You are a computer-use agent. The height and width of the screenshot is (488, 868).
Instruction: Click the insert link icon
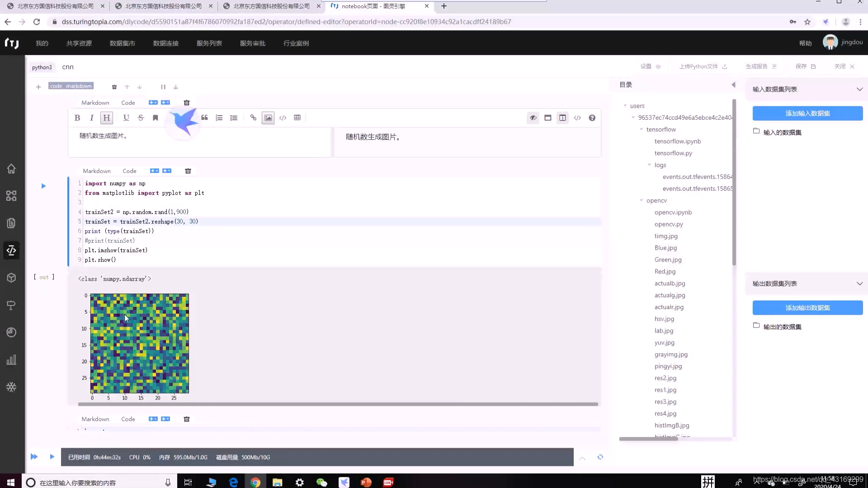click(x=253, y=118)
